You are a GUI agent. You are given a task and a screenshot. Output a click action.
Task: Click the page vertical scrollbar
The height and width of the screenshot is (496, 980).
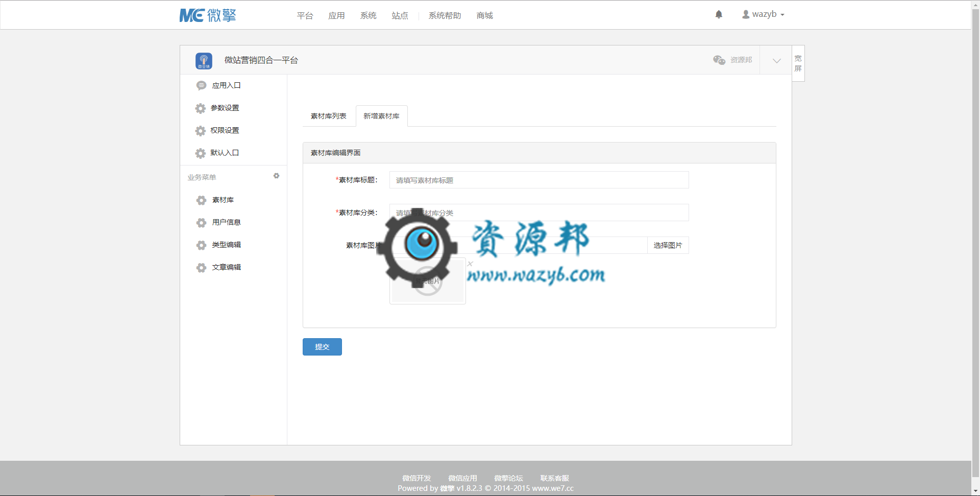point(975,244)
